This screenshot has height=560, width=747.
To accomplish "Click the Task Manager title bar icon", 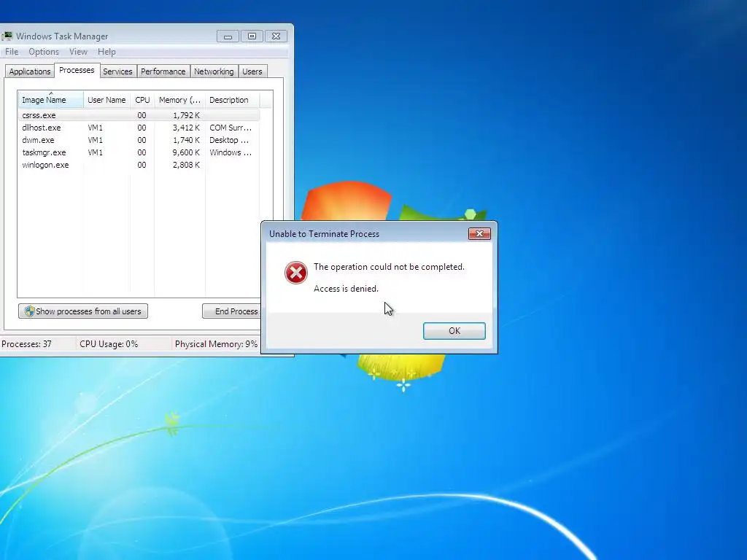I will pos(7,36).
